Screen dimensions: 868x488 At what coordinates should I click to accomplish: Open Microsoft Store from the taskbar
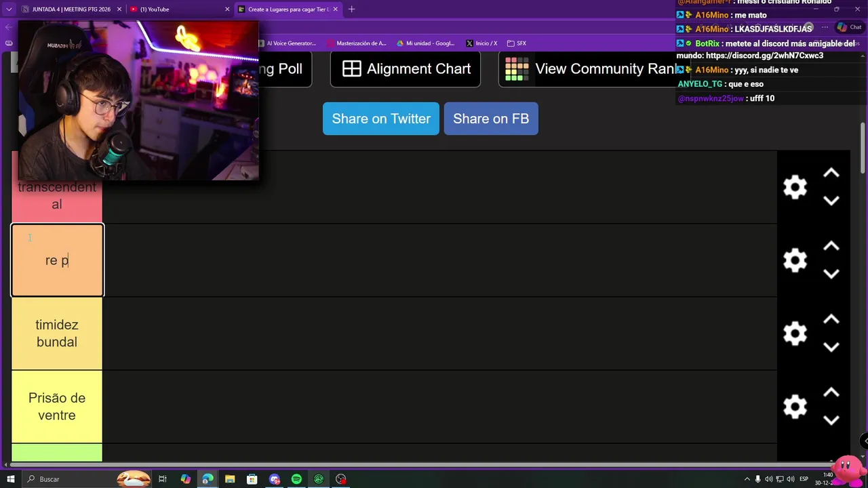pyautogui.click(x=252, y=479)
